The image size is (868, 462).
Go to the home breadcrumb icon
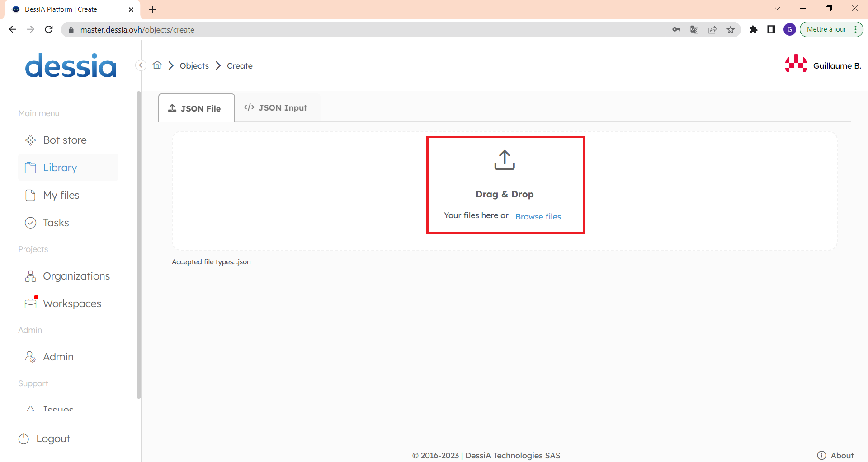(157, 65)
